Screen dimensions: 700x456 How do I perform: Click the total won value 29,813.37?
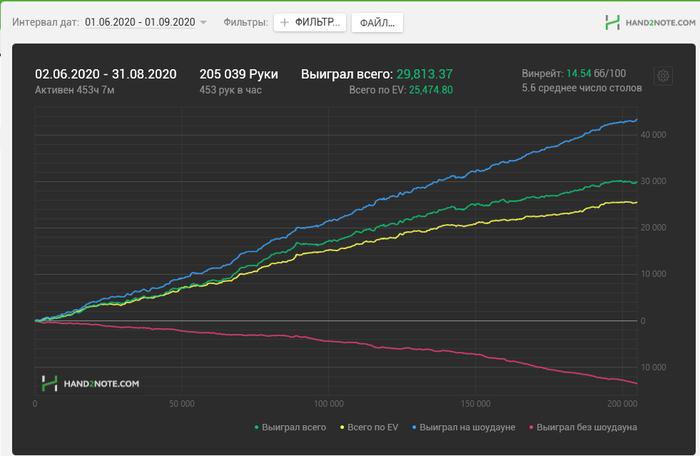pyautogui.click(x=425, y=74)
